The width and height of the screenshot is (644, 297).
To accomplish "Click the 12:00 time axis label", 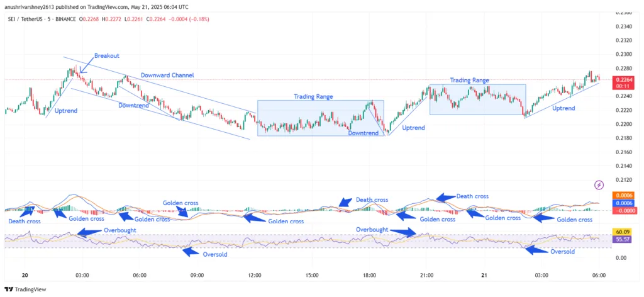I will pos(255,274).
